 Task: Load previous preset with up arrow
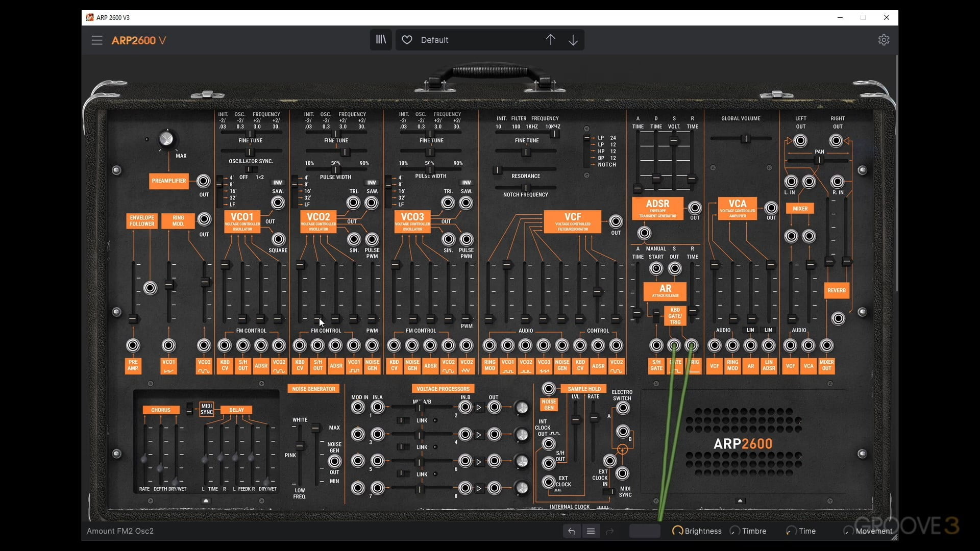pos(550,40)
